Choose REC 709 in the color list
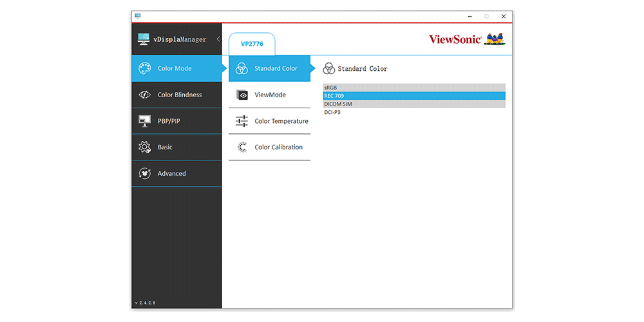 (x=414, y=96)
